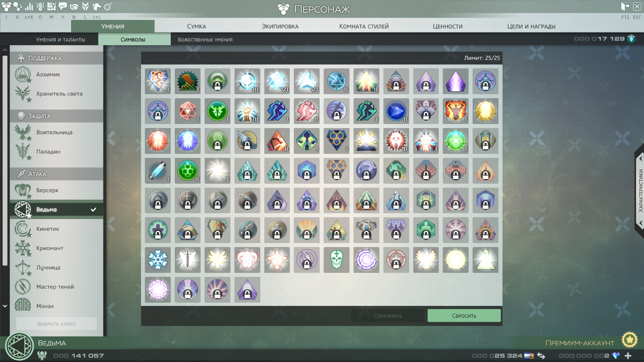Click the Сохранить button
644x362 pixels.
[388, 316]
